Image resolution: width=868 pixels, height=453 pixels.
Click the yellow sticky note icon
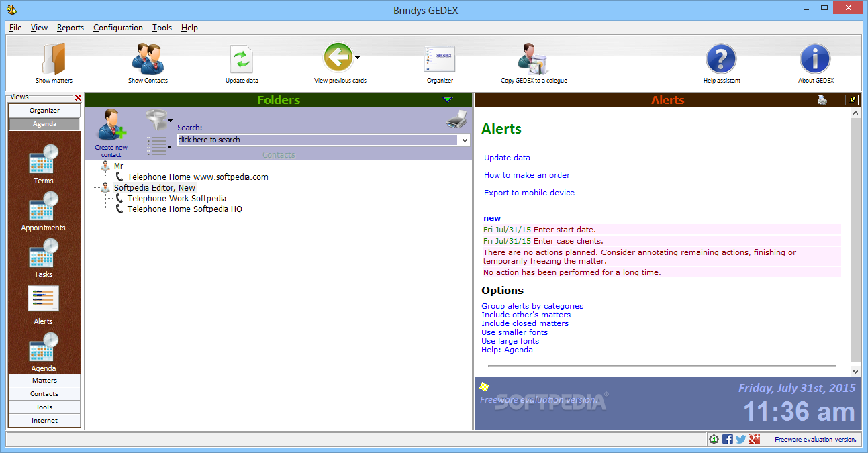tap(484, 387)
